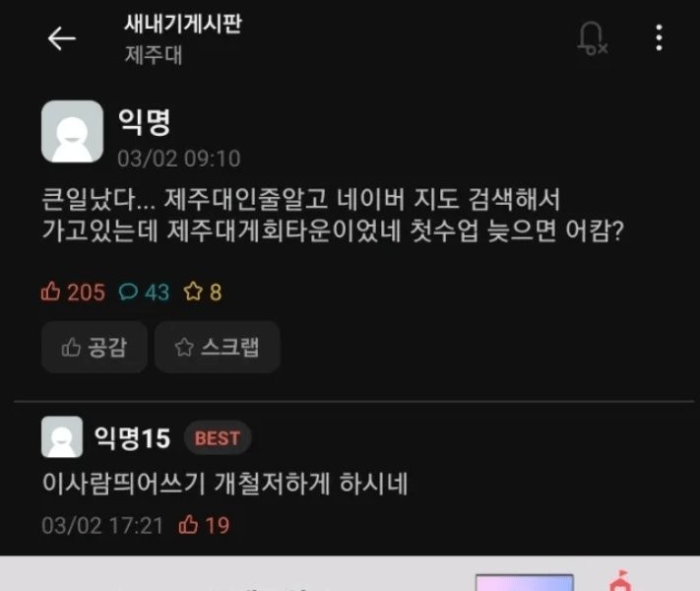
Task: Click the 8 scraps star icon
Action: click(x=193, y=292)
